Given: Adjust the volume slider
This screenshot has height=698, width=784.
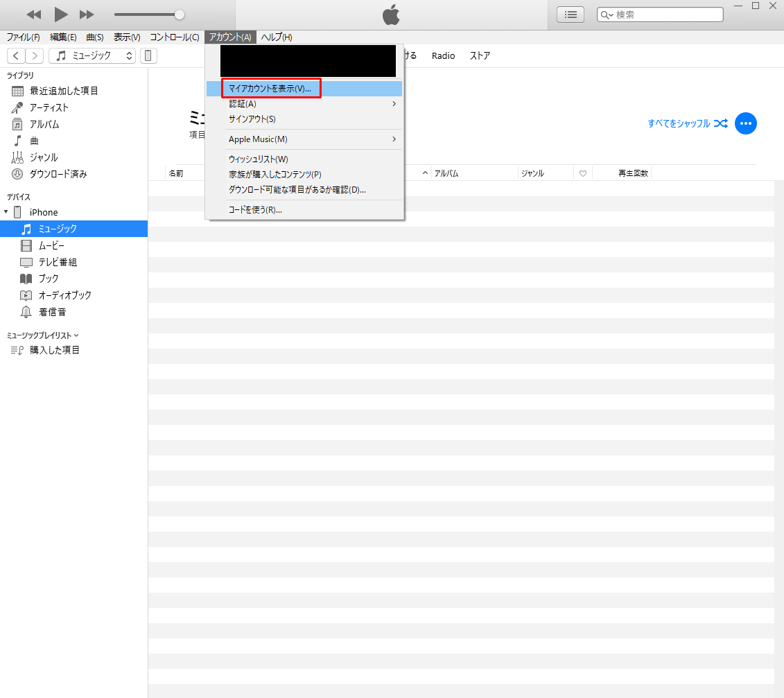Looking at the screenshot, I should tap(149, 14).
